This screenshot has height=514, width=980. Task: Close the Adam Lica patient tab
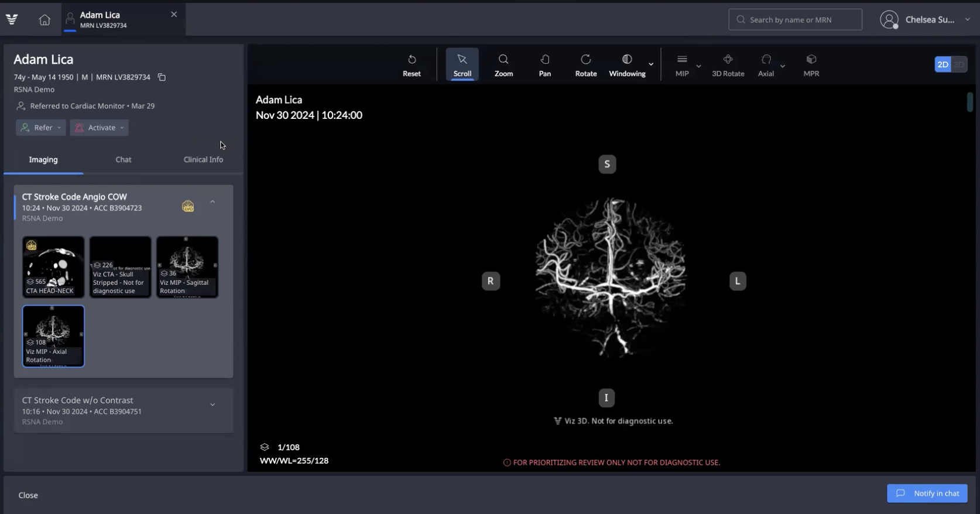pyautogui.click(x=174, y=15)
